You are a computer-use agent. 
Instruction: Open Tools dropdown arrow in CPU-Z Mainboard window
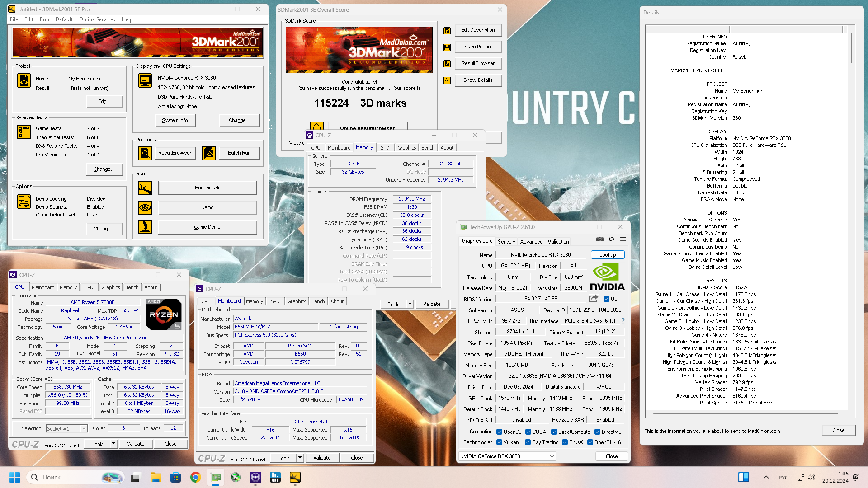[x=300, y=458]
